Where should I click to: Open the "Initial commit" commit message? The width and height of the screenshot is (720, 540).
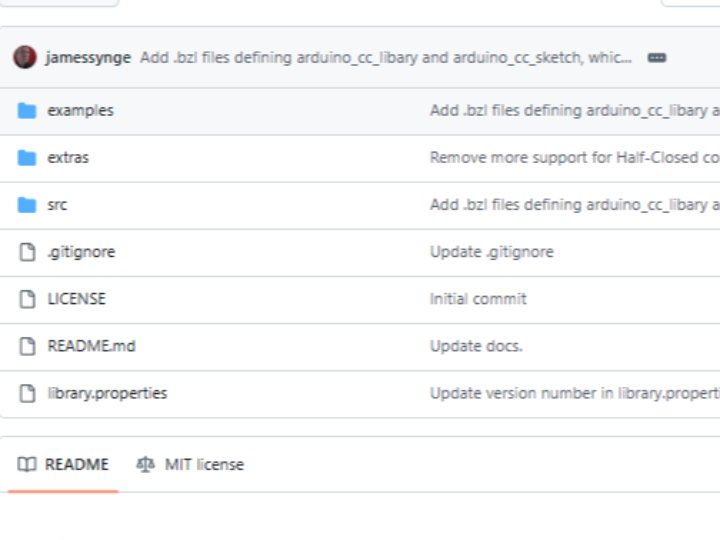click(478, 299)
